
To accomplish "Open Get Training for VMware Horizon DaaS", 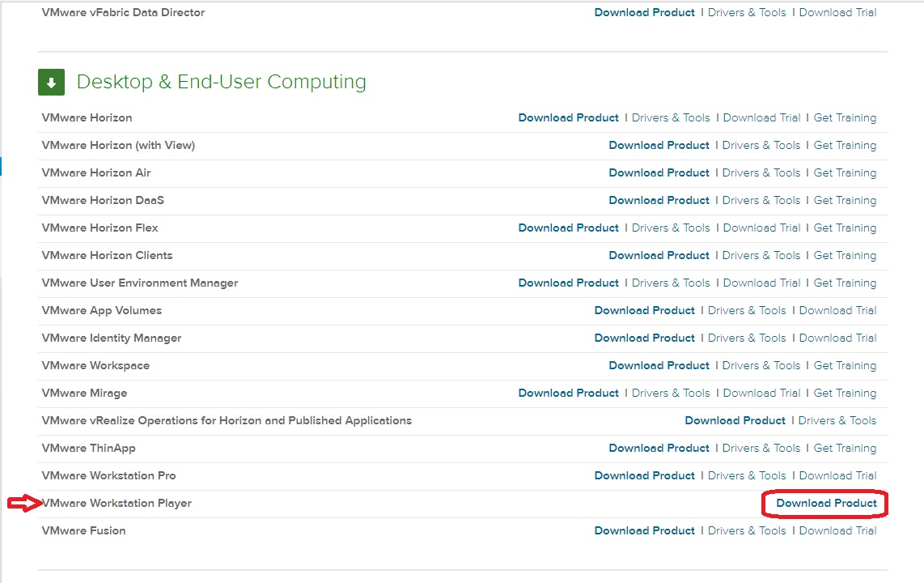I will click(x=845, y=201).
